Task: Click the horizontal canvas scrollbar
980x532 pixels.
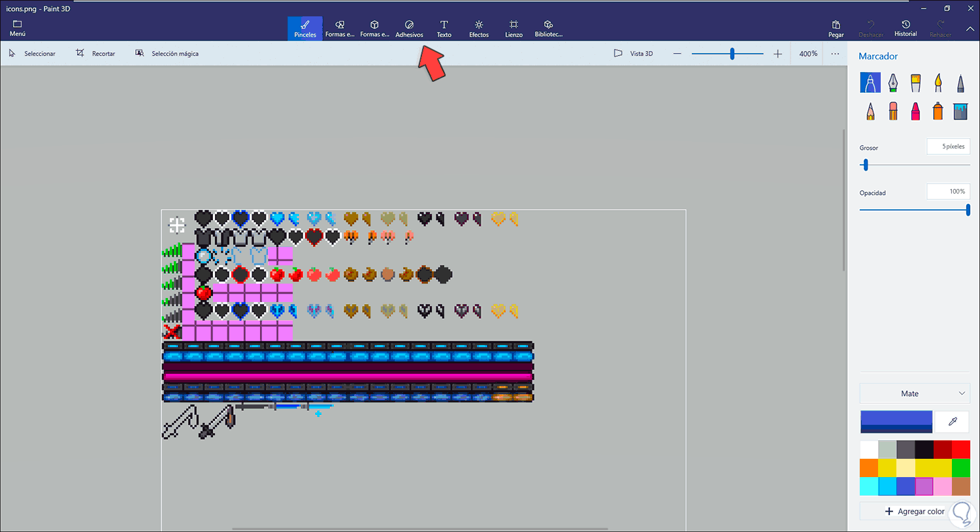Action: point(420,529)
